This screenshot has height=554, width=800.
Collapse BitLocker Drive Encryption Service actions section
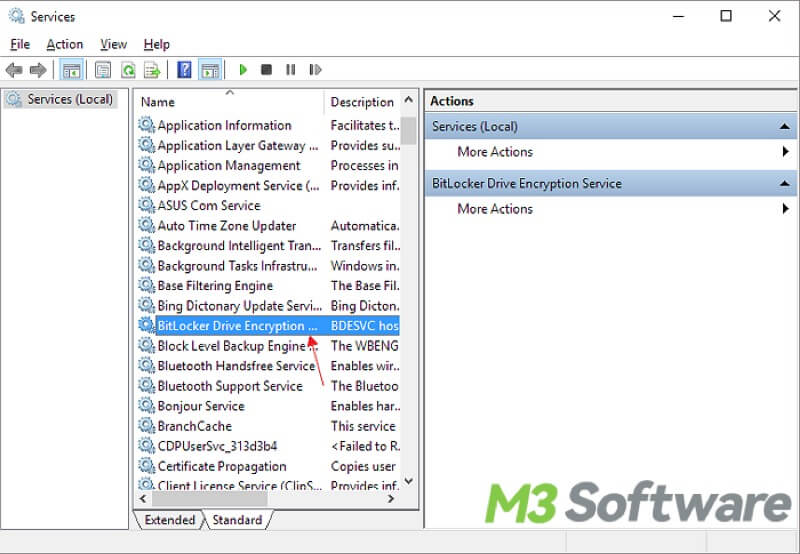pos(784,184)
